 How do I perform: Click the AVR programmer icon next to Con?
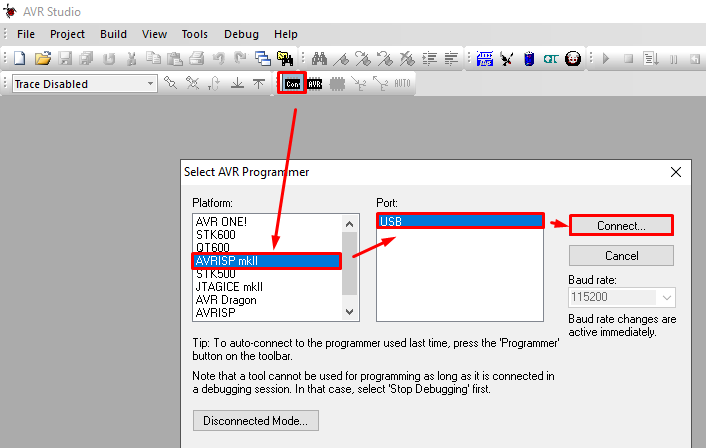[x=315, y=84]
